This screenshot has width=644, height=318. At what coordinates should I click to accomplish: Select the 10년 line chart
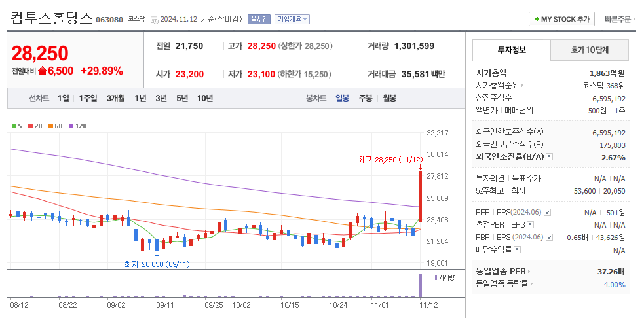point(205,99)
